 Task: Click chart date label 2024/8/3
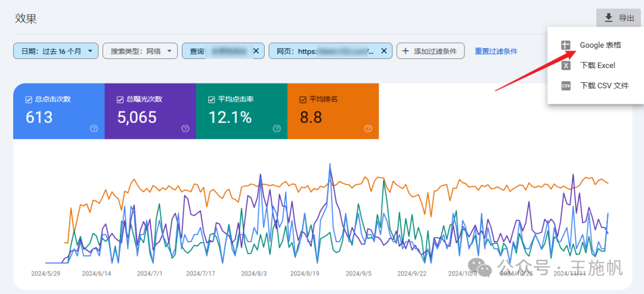(x=254, y=274)
